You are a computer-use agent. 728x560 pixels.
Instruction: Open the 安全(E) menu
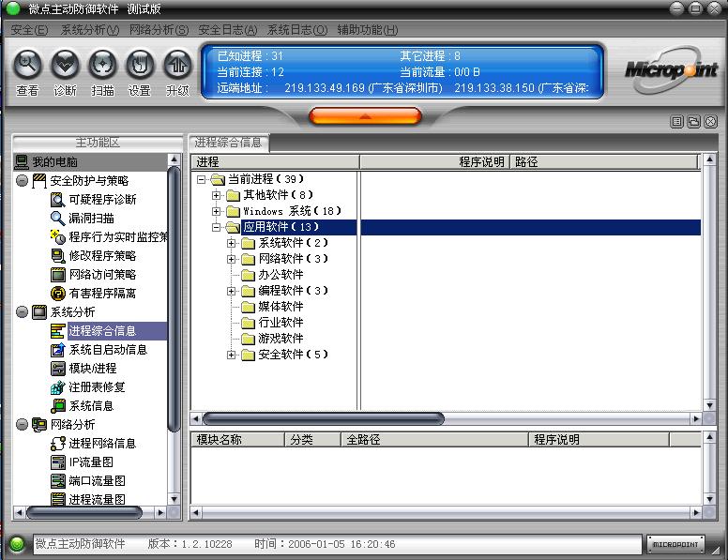point(30,30)
